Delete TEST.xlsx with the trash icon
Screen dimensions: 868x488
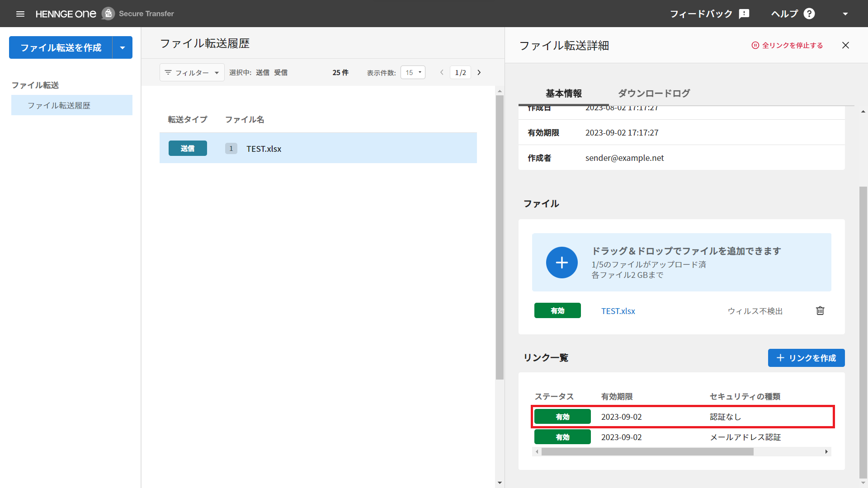[820, 310]
